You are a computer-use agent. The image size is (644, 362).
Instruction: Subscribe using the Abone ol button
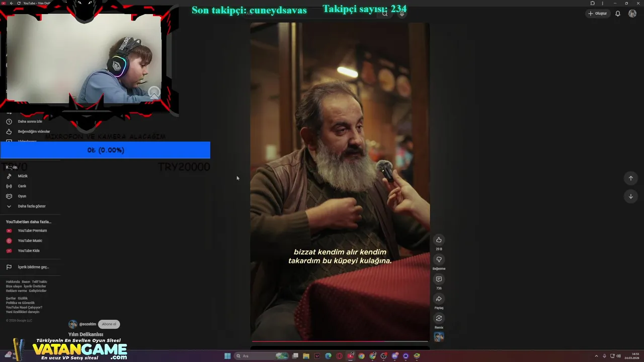point(109,324)
